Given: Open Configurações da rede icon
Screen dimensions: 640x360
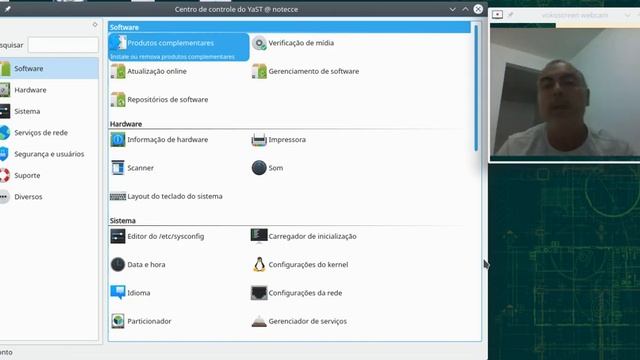Looking at the screenshot, I should click(x=259, y=293).
